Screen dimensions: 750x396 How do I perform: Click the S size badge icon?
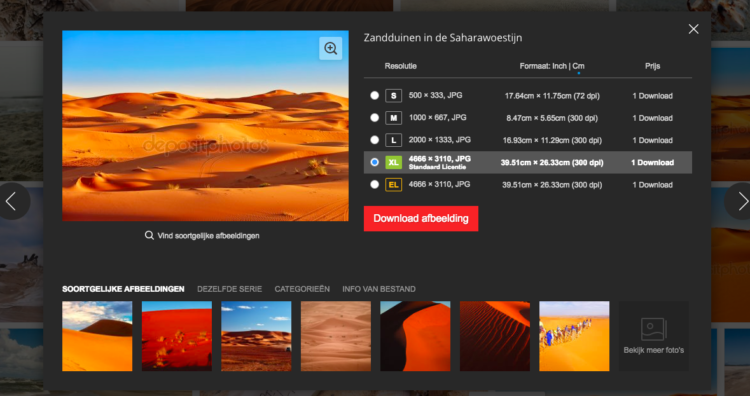pos(393,96)
